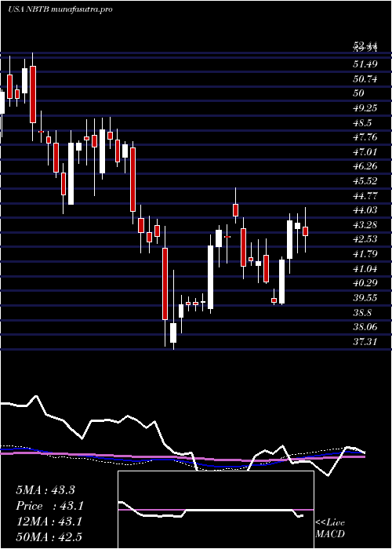The image size is (392, 549).
Task: Click the 39.55 price axis label
Action: [365, 297]
